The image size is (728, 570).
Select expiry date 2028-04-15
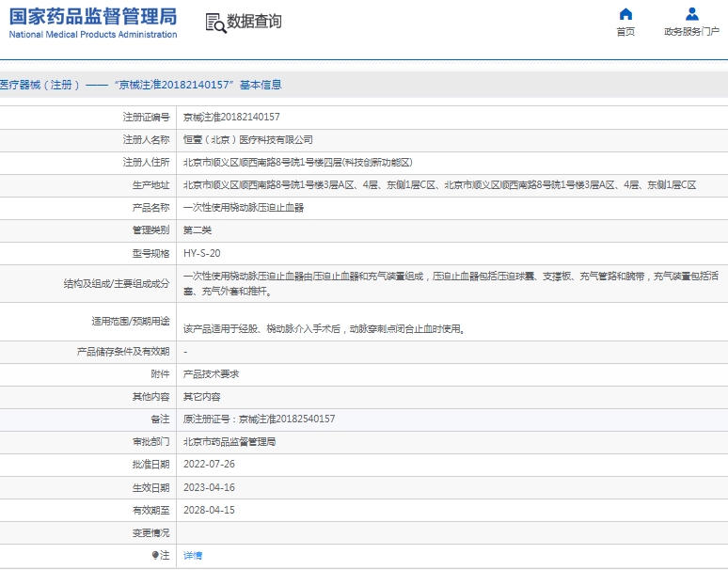[209, 511]
